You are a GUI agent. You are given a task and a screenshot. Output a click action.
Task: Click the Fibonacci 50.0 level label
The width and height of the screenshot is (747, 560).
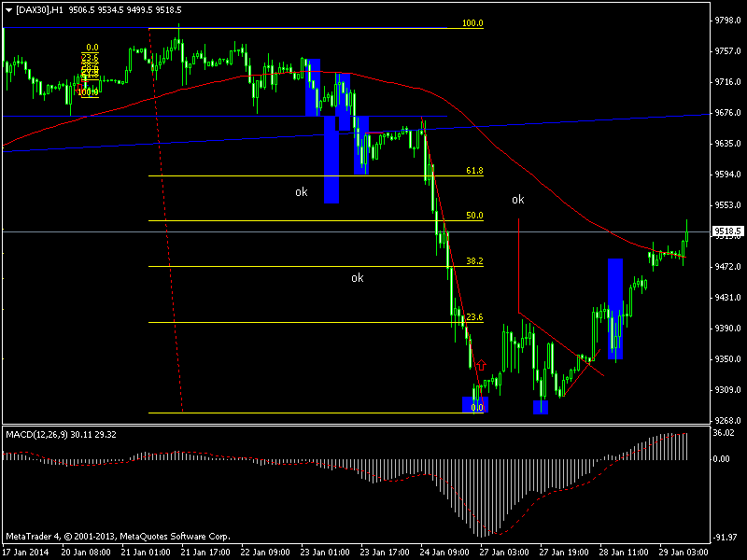[x=473, y=216]
